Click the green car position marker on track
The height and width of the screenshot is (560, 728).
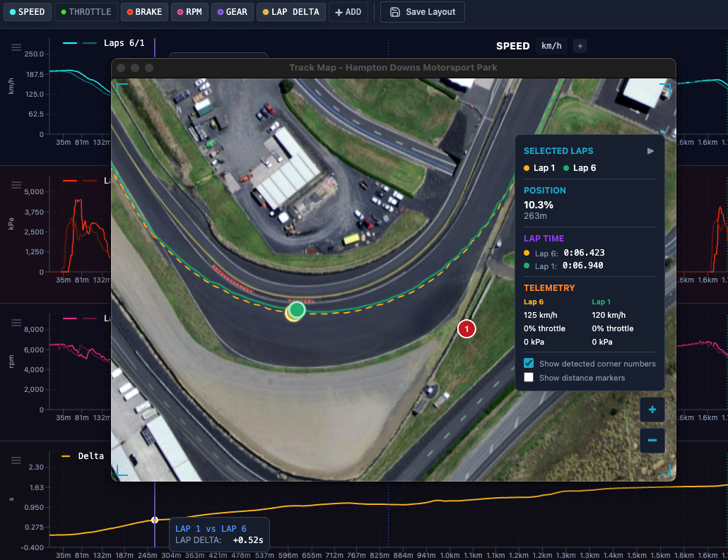click(296, 310)
